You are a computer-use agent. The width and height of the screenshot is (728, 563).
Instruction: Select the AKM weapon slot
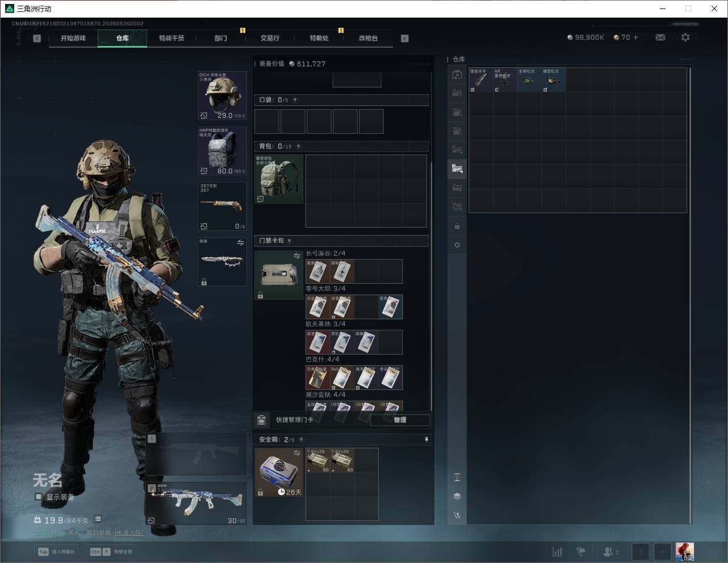[x=196, y=504]
